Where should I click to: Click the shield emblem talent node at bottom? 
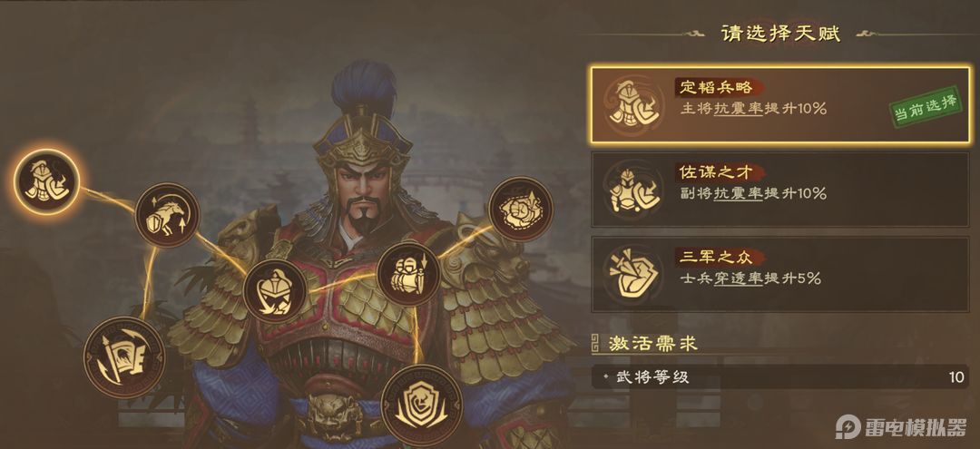(x=422, y=405)
